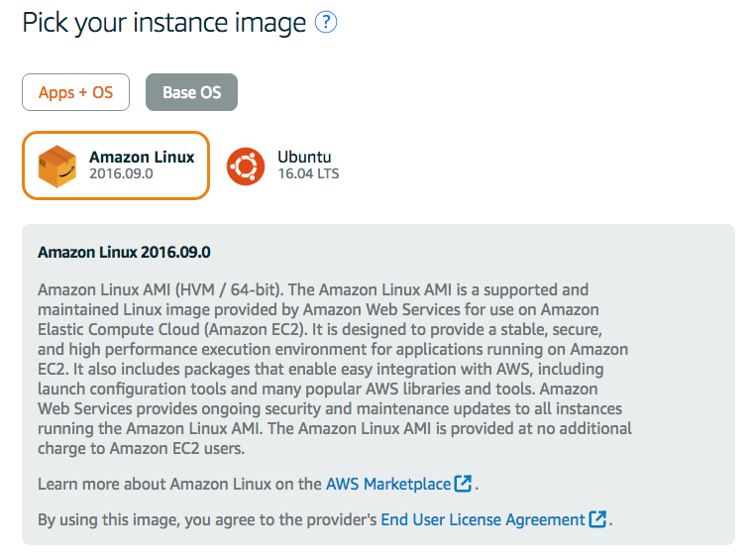Click the "Learn more about Amazon Linux" text

click(x=179, y=484)
